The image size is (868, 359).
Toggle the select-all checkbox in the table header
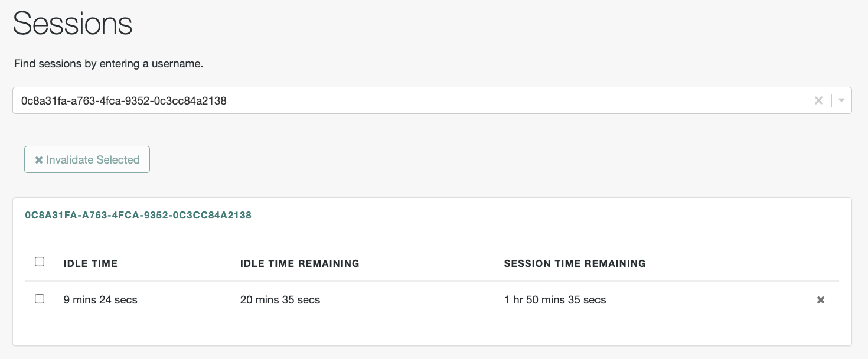40,262
